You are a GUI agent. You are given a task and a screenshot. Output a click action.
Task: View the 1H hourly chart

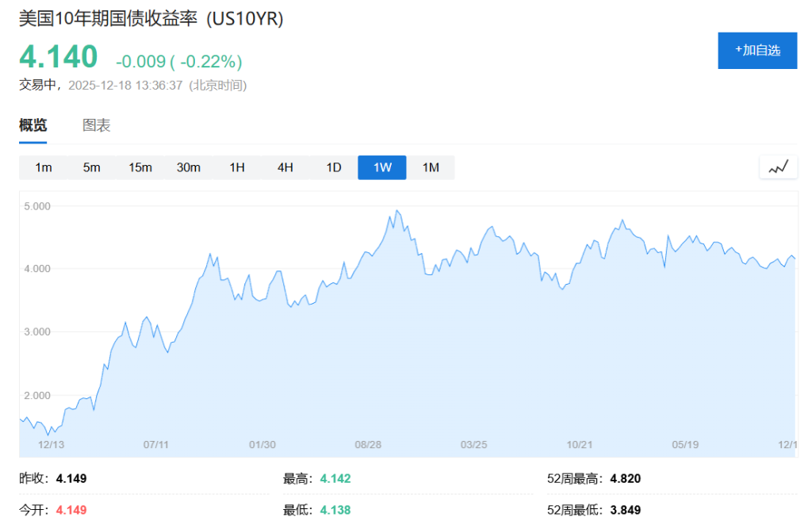coord(237,167)
